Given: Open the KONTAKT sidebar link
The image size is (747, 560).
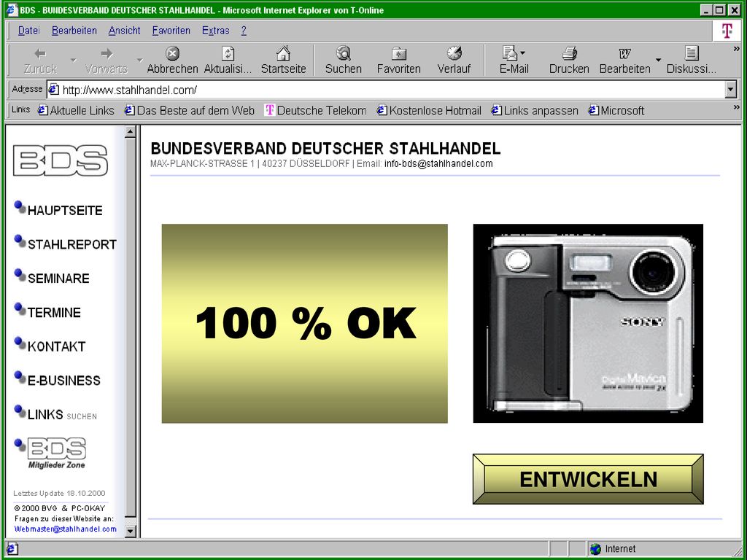Looking at the screenshot, I should 56,346.
